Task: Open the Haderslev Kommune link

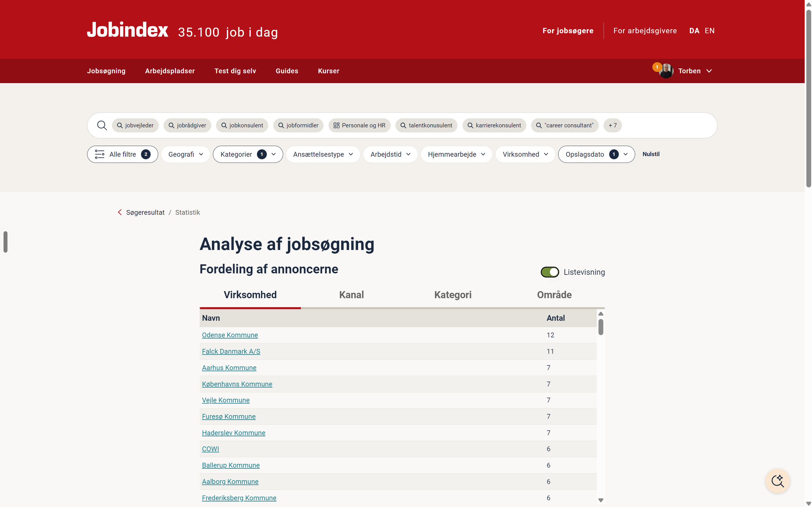Action: (x=234, y=433)
